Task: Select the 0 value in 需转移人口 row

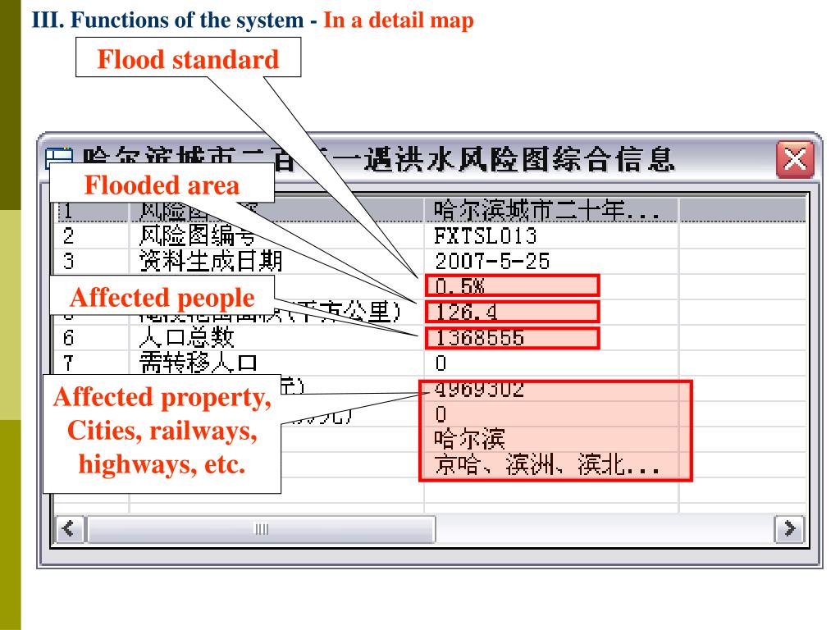Action: [551, 363]
